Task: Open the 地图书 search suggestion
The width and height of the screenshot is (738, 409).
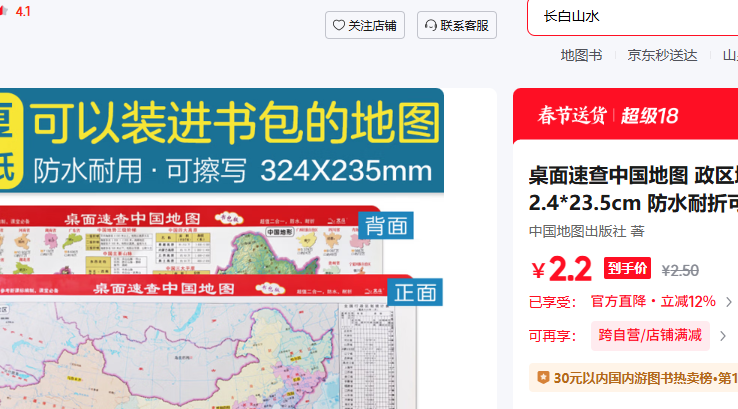Action: (x=581, y=55)
